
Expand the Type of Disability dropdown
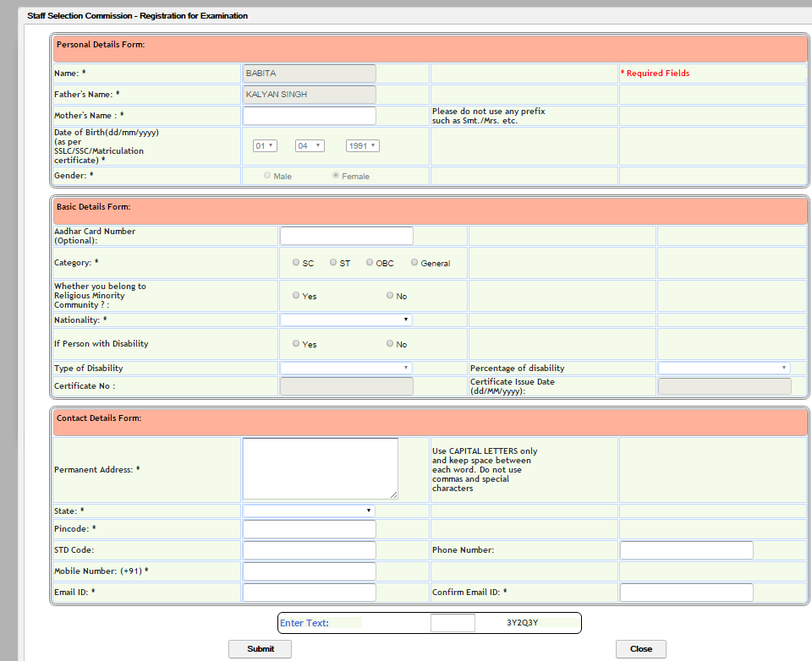pyautogui.click(x=346, y=368)
